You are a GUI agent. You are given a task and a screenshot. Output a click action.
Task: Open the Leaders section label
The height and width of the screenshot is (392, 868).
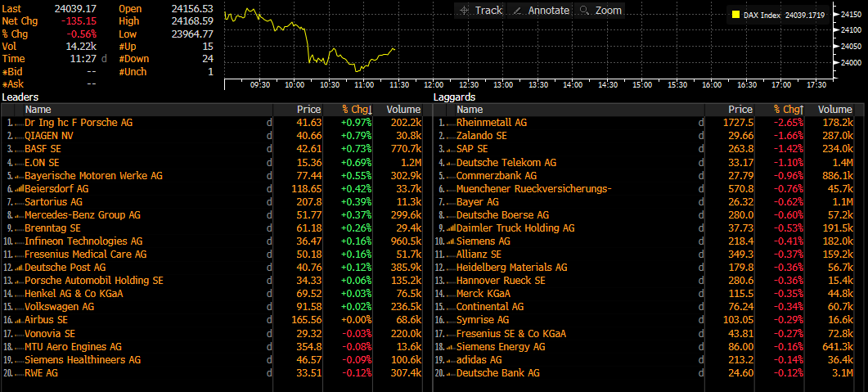click(20, 97)
